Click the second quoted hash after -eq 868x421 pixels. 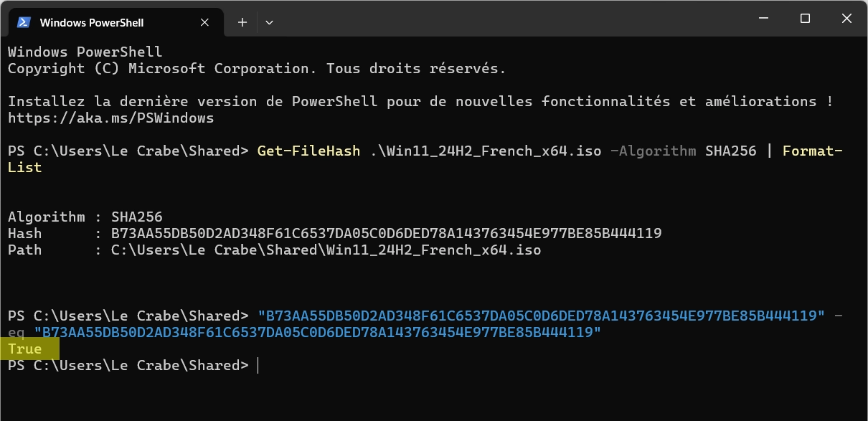coord(318,333)
